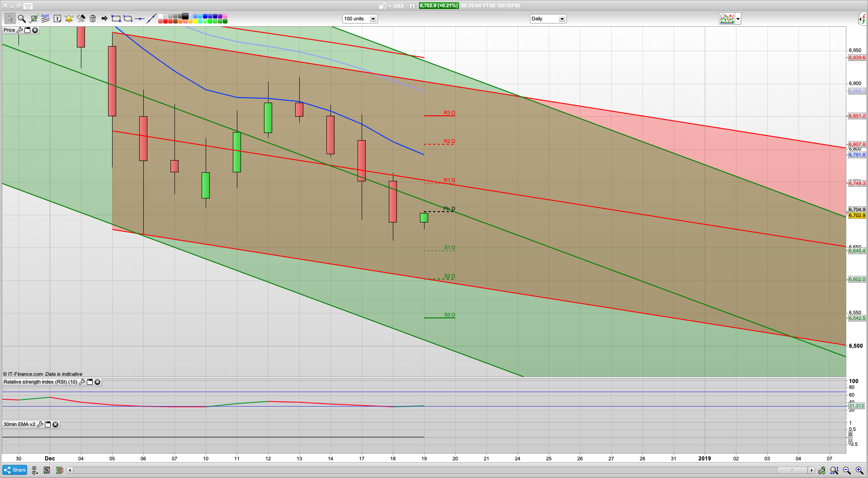Close the 30min EMA v2 panel

pos(55,424)
